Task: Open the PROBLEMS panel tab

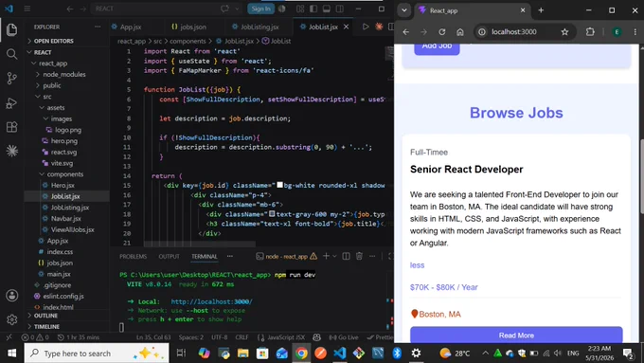Action: click(x=134, y=256)
